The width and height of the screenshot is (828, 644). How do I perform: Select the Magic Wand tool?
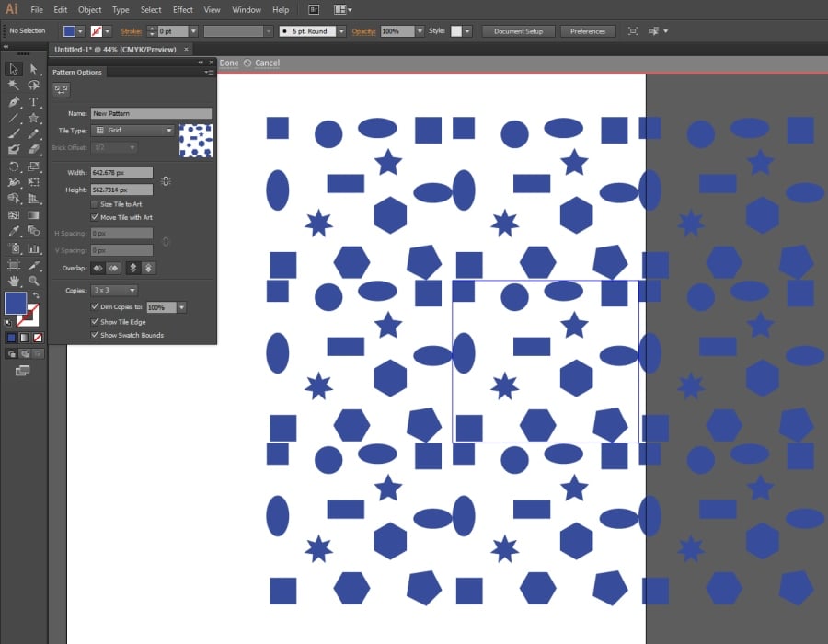point(13,86)
